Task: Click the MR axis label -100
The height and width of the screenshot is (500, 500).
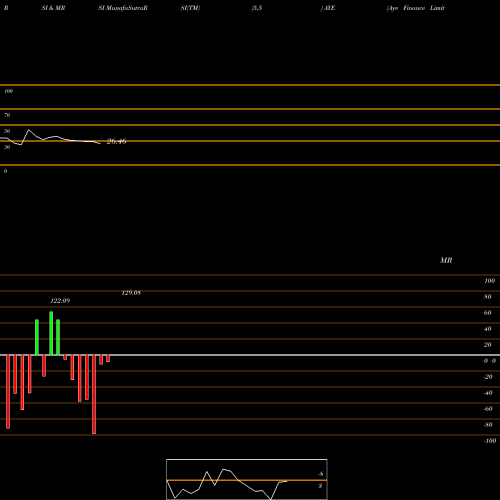Action: tap(490, 441)
